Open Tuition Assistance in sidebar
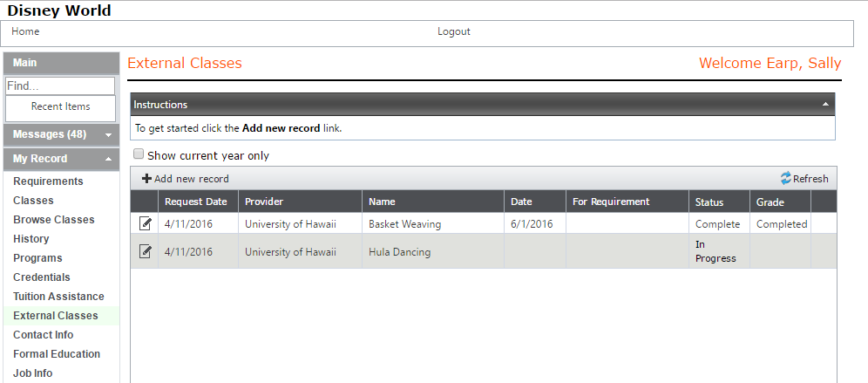This screenshot has height=383, width=868. [58, 297]
